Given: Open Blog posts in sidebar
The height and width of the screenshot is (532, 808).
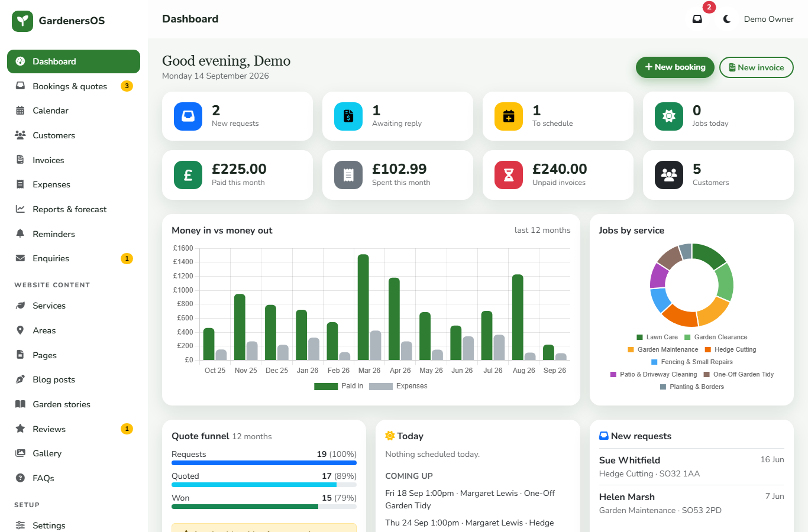Looking at the screenshot, I should pyautogui.click(x=73, y=379).
